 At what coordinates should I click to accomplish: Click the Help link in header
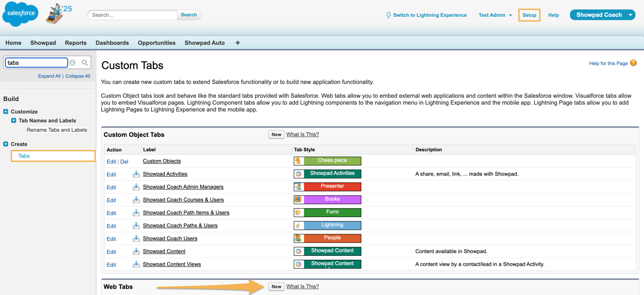[x=554, y=15]
